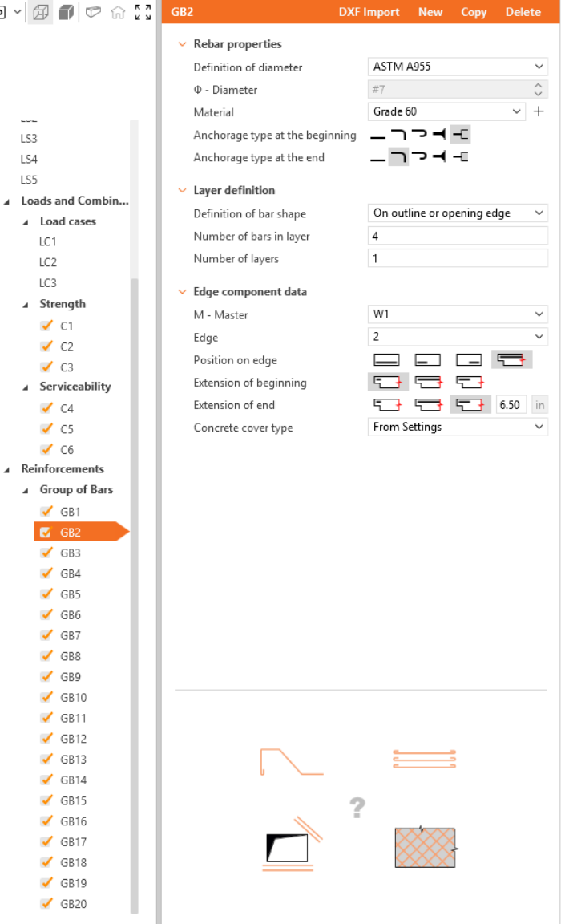Select straight anchorage type at the beginning
The height and width of the screenshot is (924, 561).
(377, 136)
